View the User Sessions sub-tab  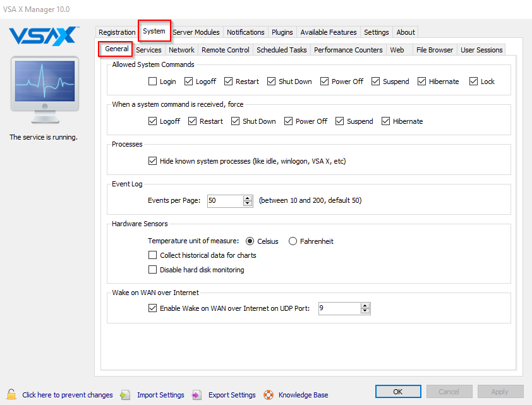point(481,50)
